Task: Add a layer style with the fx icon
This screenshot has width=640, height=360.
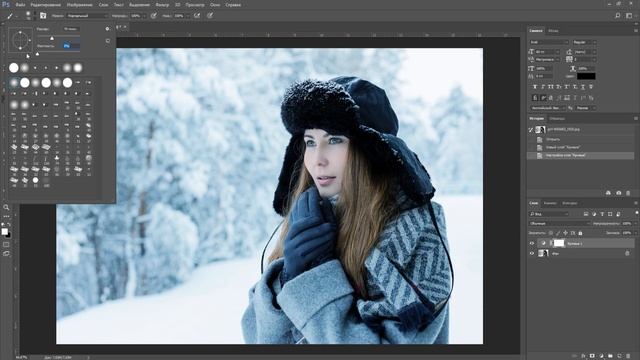Action: [583, 356]
